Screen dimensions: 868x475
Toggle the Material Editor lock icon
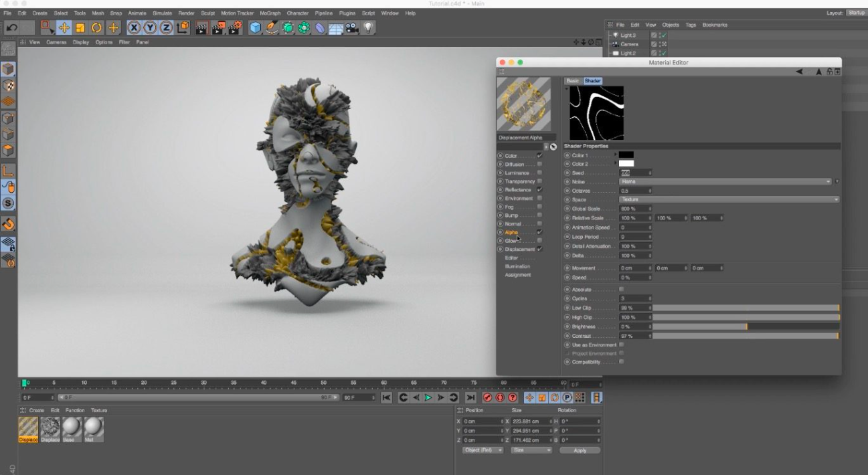(830, 72)
